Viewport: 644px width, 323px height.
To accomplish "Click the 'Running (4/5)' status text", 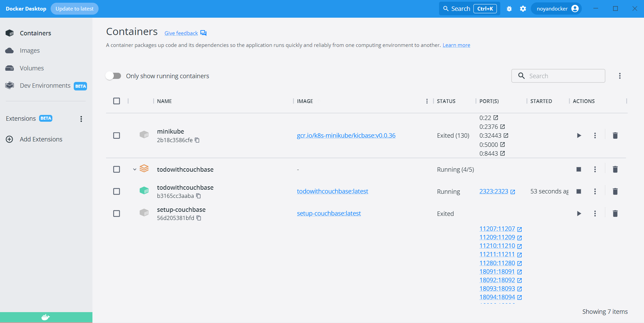I will coord(455,169).
